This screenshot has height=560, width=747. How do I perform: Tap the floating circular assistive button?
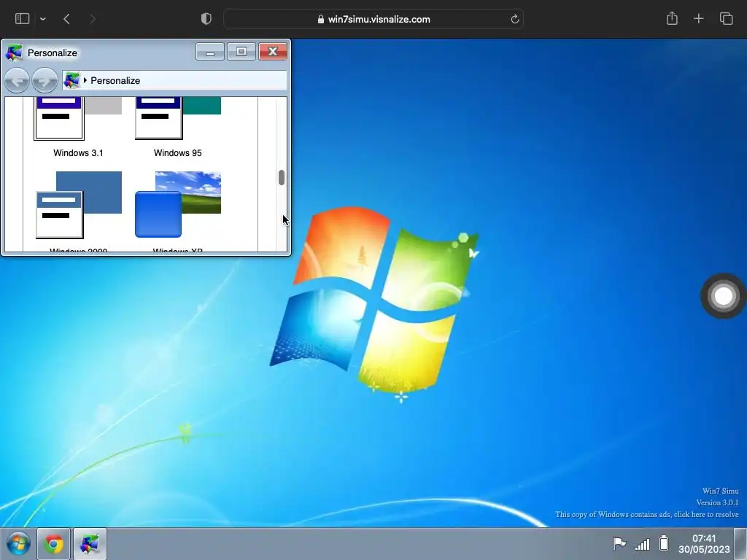pyautogui.click(x=724, y=296)
